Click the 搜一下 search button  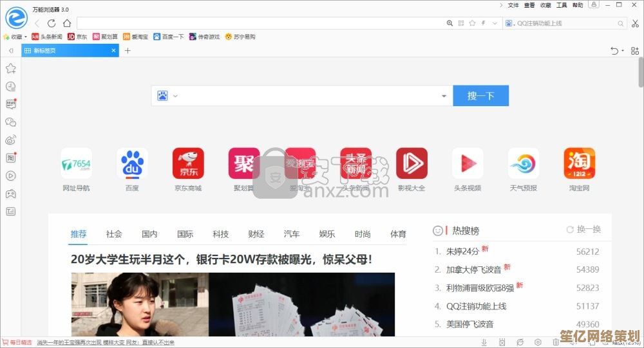coord(480,96)
